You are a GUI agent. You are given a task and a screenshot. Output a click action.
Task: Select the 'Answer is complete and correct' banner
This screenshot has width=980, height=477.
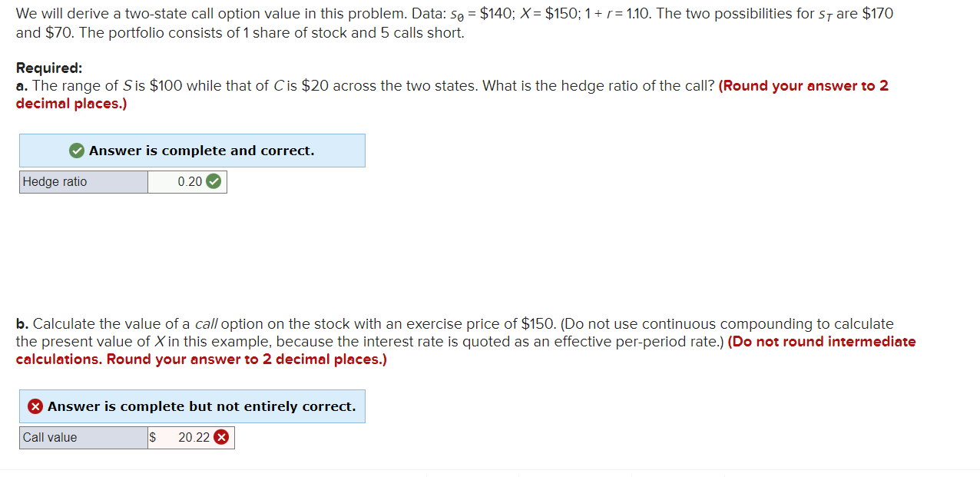point(192,150)
